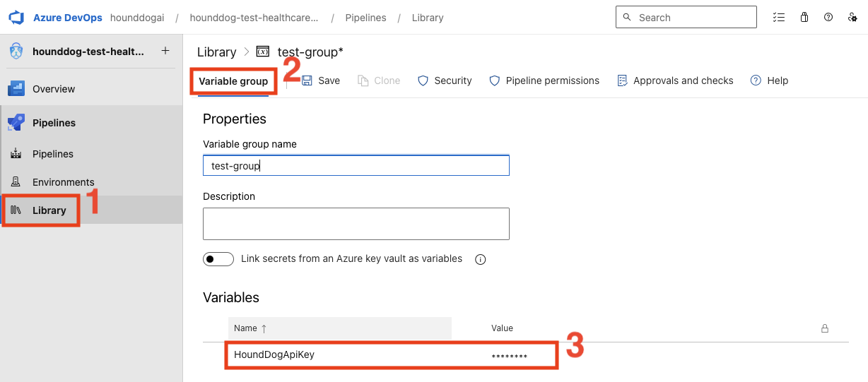Click the info icon next to key vault option
The image size is (868, 382).
coord(481,259)
